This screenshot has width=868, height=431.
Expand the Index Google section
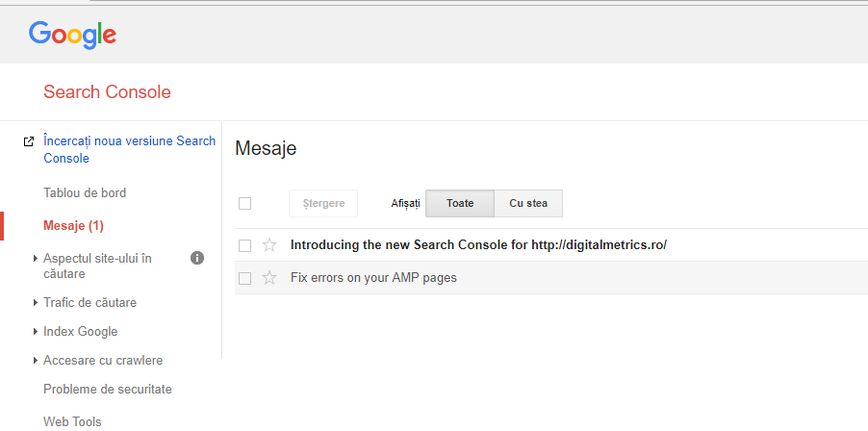pos(36,332)
